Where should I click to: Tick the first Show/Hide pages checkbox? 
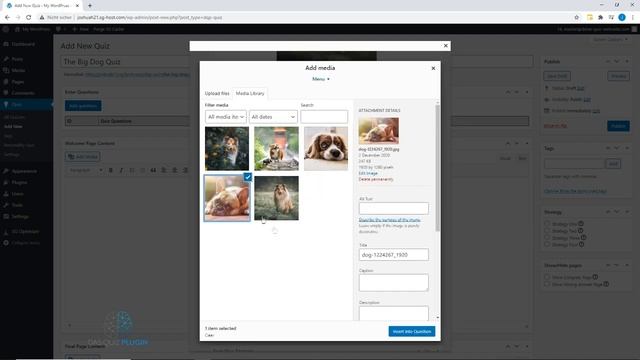547,277
